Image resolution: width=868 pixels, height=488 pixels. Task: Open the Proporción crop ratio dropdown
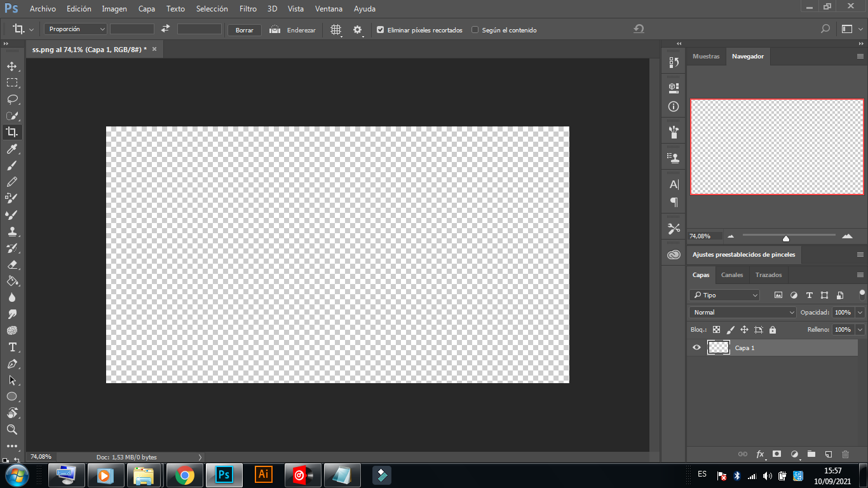(x=76, y=29)
